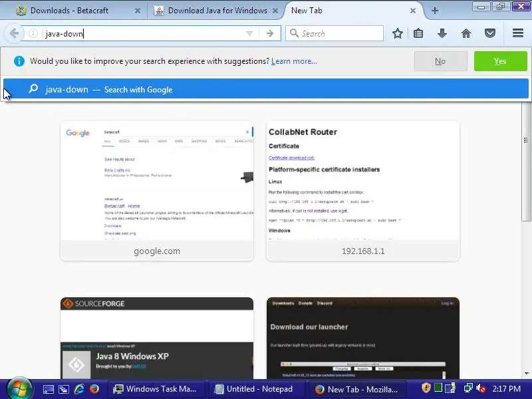The image size is (532, 399).
Task: Click New Tab - Mozilla taskbar button
Action: 357,389
